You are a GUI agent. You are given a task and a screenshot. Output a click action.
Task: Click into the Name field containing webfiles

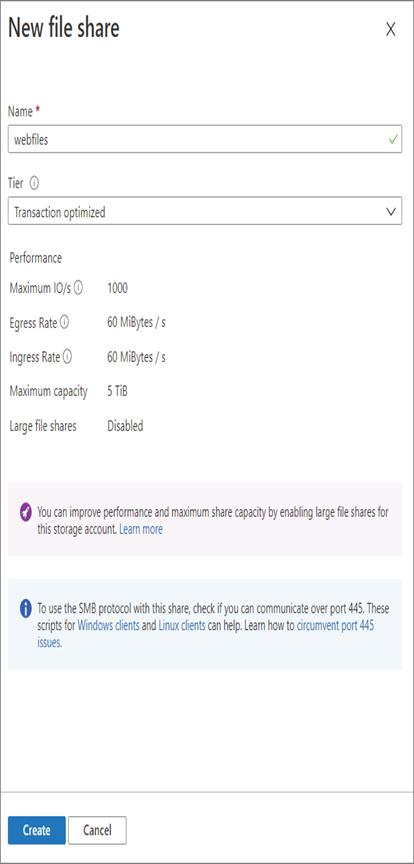pyautogui.click(x=205, y=139)
